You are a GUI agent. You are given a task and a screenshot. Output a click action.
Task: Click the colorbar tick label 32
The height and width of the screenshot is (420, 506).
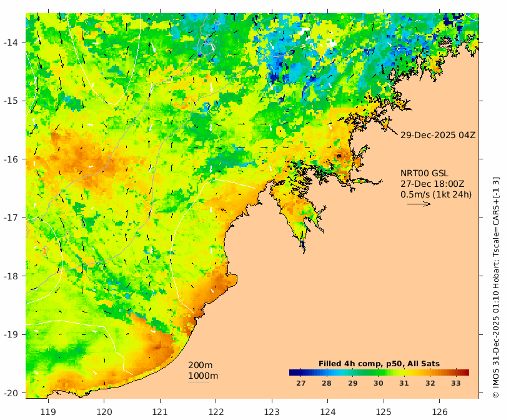[x=430, y=383]
